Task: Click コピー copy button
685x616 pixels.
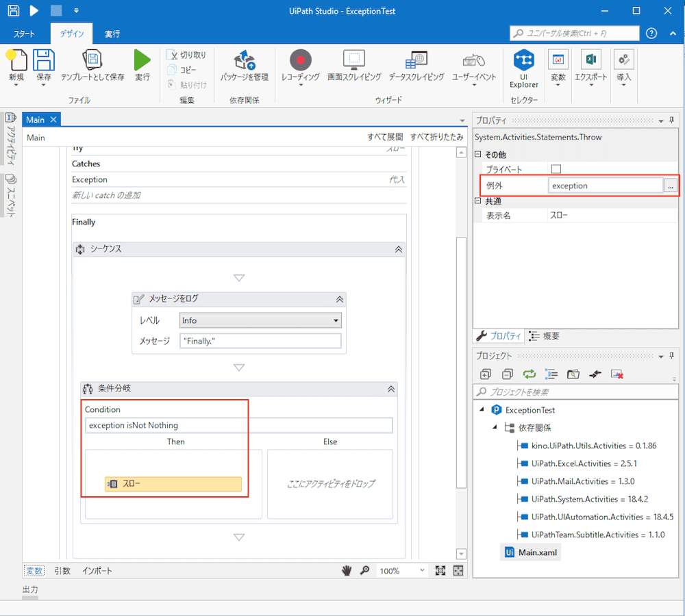Action: pos(182,70)
